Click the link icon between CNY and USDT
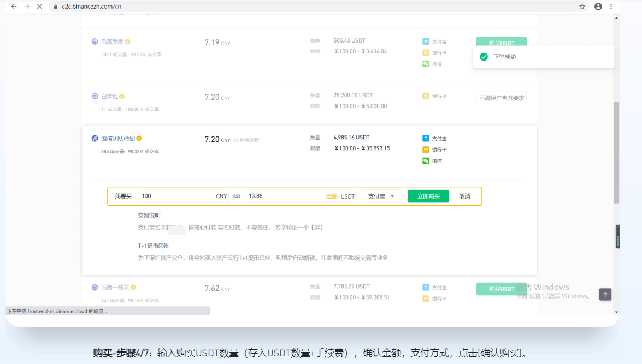The image size is (642, 364). coord(237,196)
